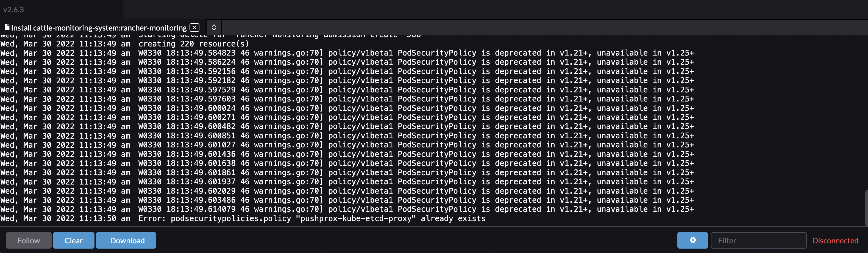Click inside the Filter text field

758,240
